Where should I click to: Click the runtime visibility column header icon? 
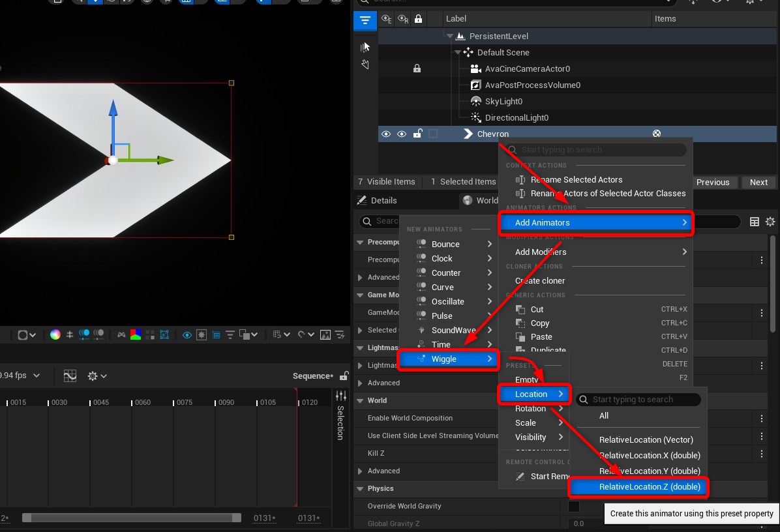pyautogui.click(x=402, y=19)
